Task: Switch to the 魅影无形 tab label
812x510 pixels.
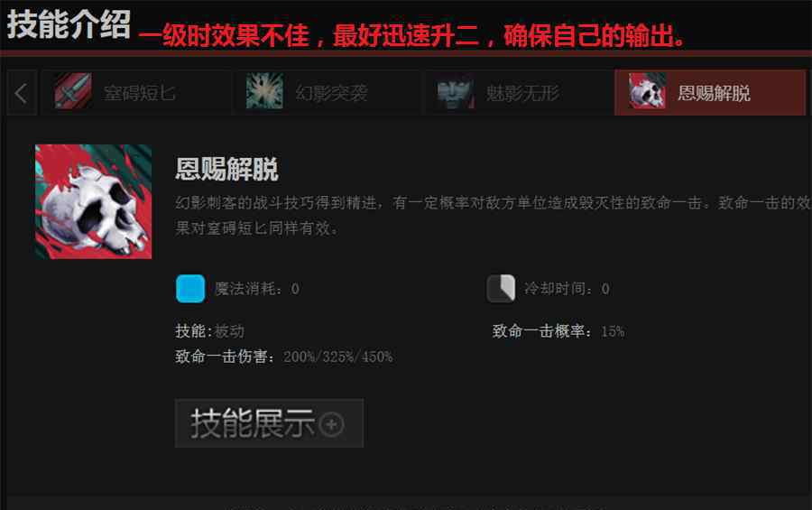Action: coord(522,94)
